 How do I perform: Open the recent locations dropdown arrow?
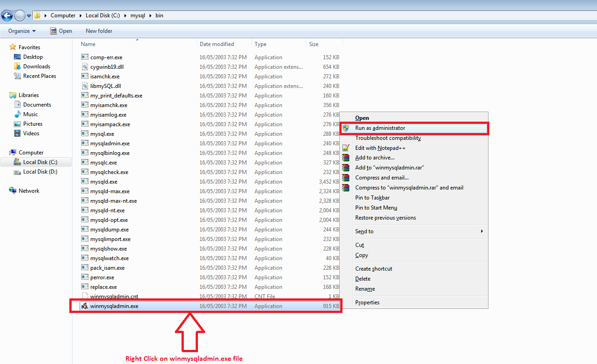tap(29, 16)
